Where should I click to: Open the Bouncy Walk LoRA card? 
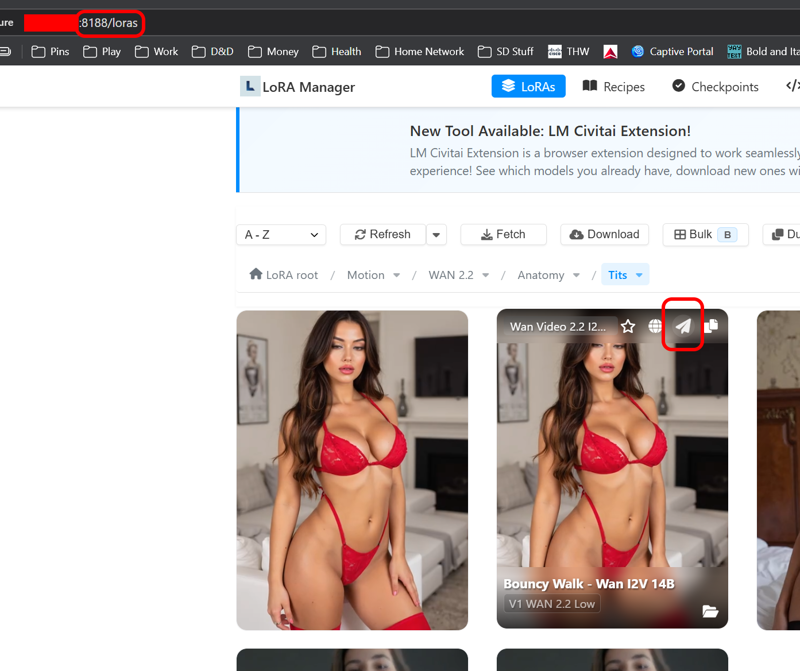pyautogui.click(x=612, y=468)
